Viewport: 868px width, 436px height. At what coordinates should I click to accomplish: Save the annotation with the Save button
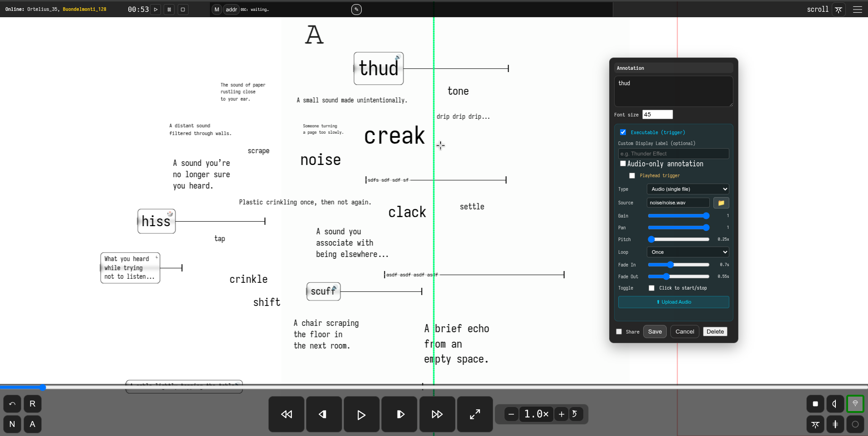click(655, 332)
